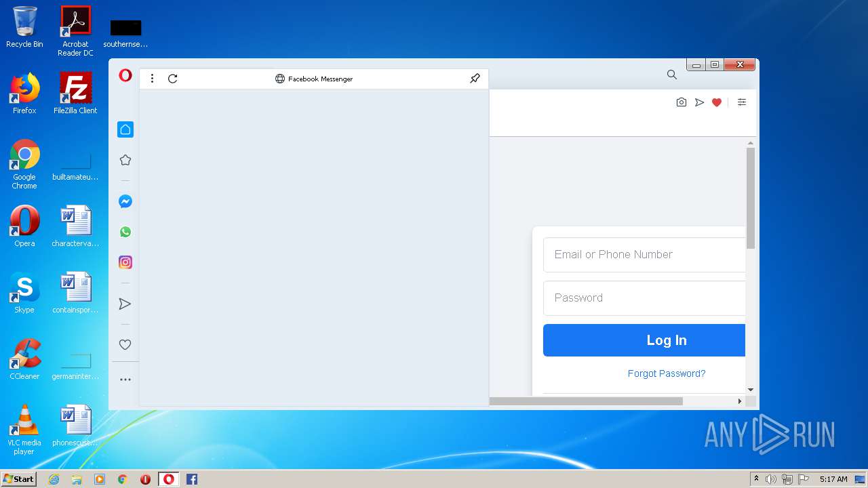Image resolution: width=868 pixels, height=488 pixels.
Task: Open Facebook Messenger from sidebar
Action: coord(125,201)
